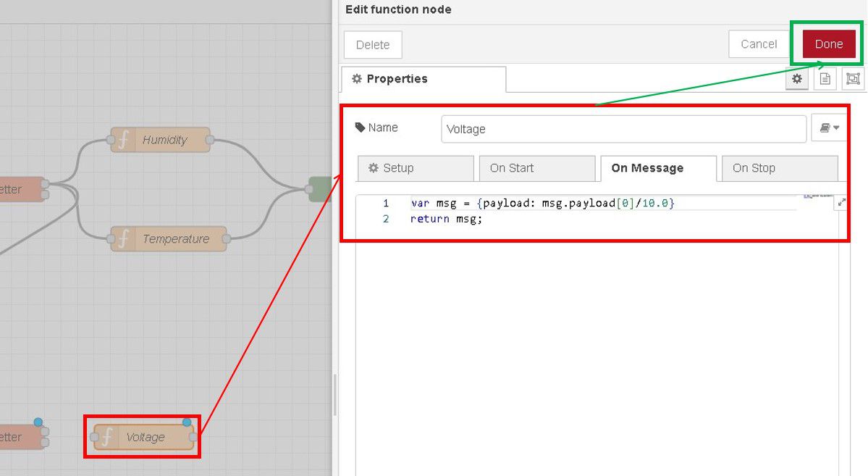Click the Cancel button
This screenshot has width=868, height=476.
[759, 44]
